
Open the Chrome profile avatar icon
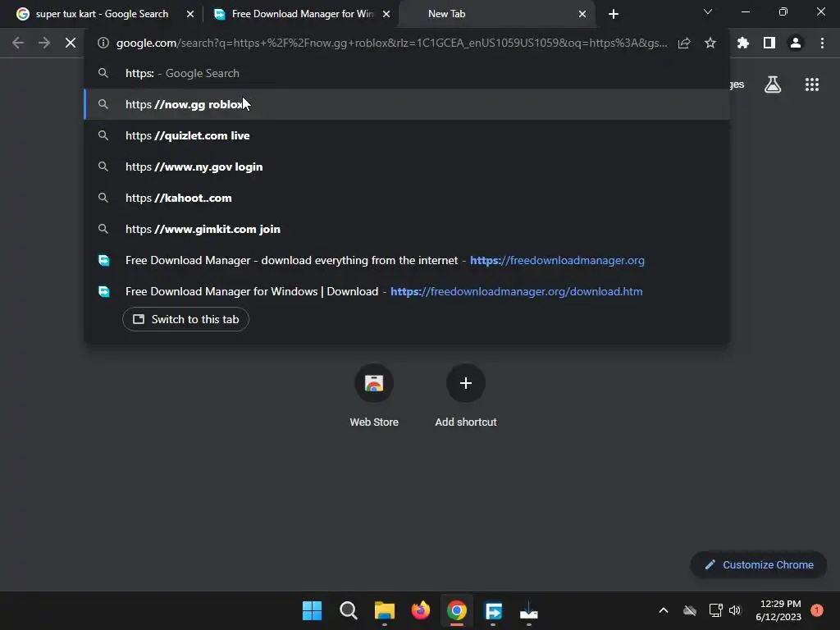pos(796,43)
